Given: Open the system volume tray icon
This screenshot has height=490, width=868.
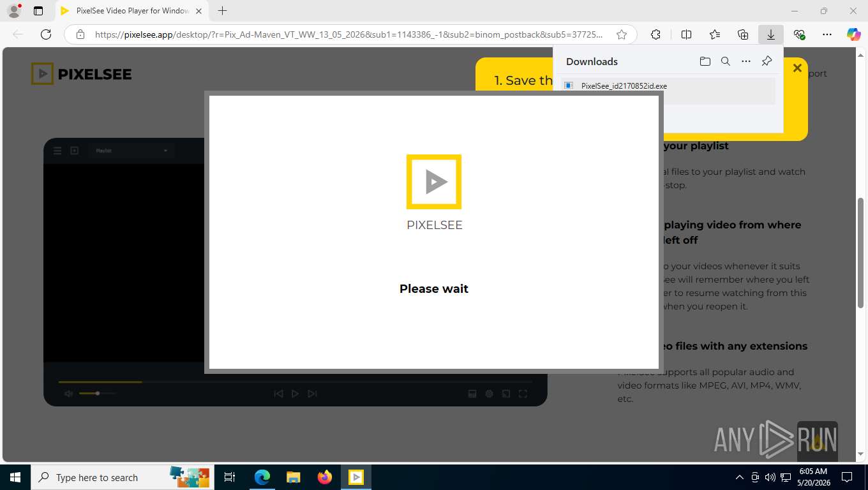Looking at the screenshot, I should (770, 477).
